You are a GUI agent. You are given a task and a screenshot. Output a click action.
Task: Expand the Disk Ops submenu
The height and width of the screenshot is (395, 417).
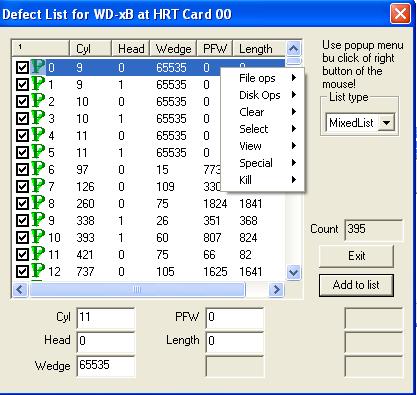point(263,95)
